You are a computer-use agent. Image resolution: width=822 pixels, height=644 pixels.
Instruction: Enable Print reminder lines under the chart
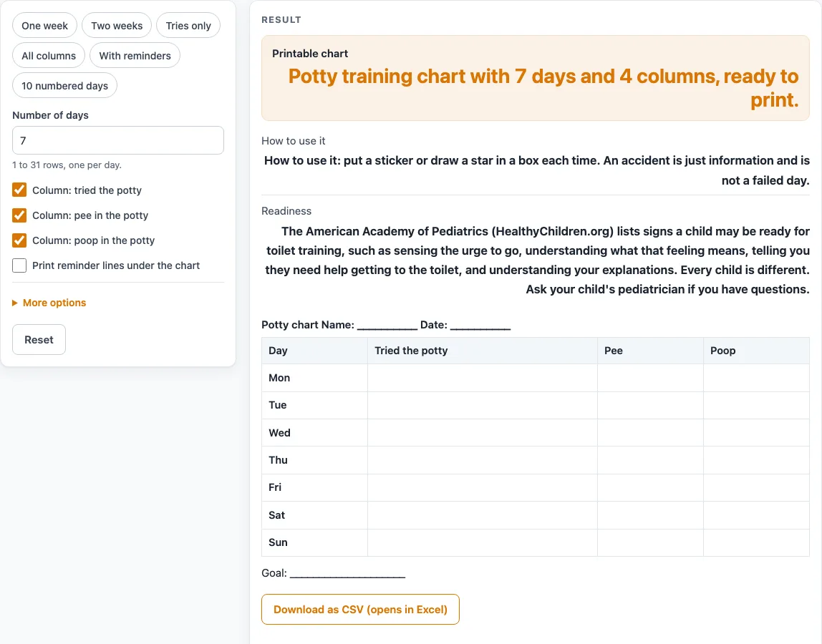tap(19, 265)
